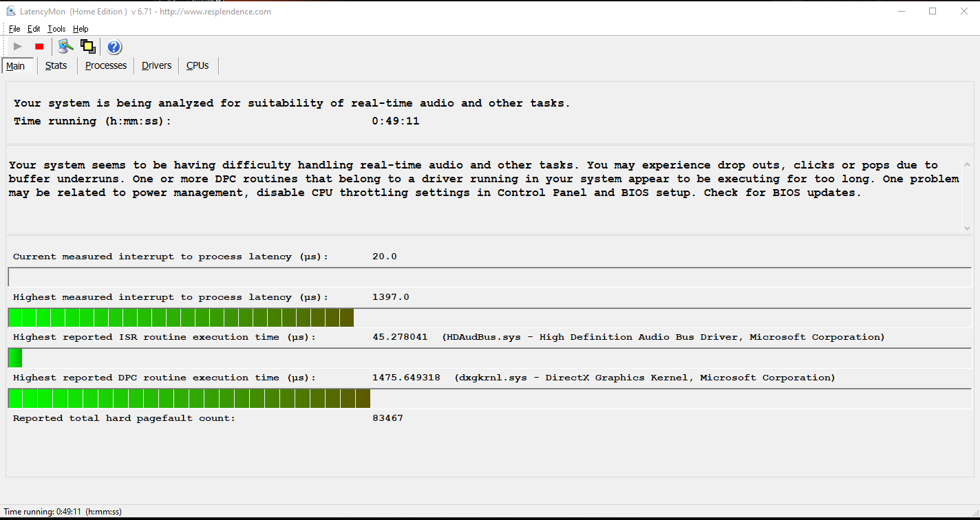The height and width of the screenshot is (520, 980).
Task: Switch to the Stats tab
Action: pyautogui.click(x=56, y=65)
